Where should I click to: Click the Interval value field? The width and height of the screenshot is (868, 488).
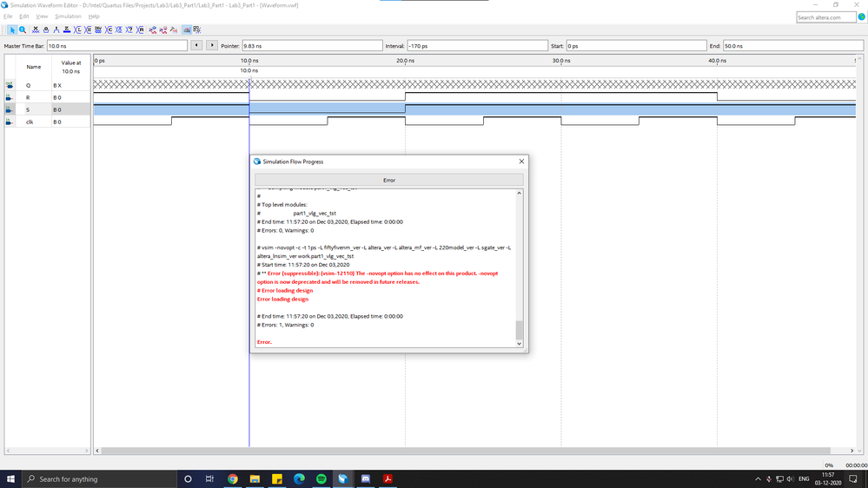[x=477, y=46]
